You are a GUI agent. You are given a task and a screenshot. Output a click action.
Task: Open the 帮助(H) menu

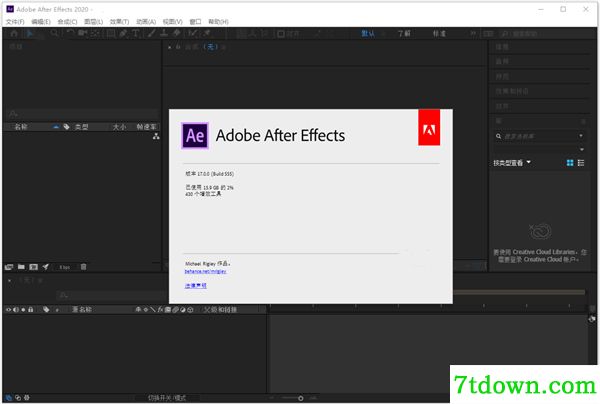point(218,22)
